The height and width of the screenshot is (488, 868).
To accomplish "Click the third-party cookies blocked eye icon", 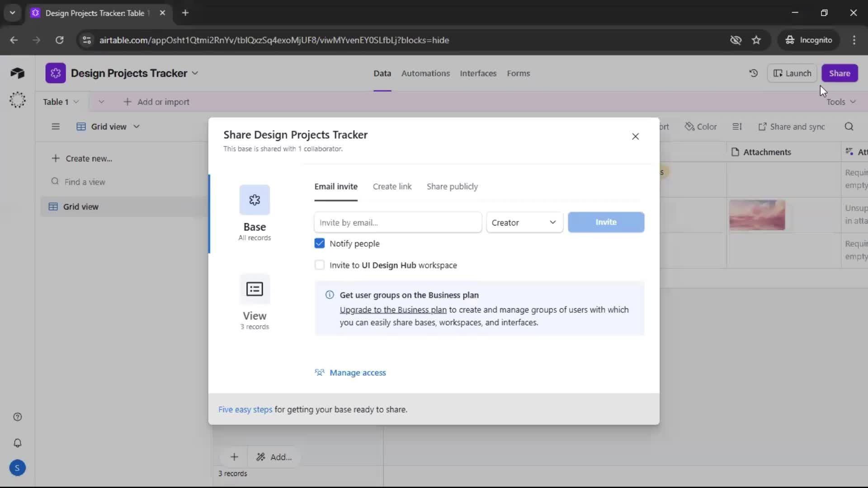I will click(736, 40).
